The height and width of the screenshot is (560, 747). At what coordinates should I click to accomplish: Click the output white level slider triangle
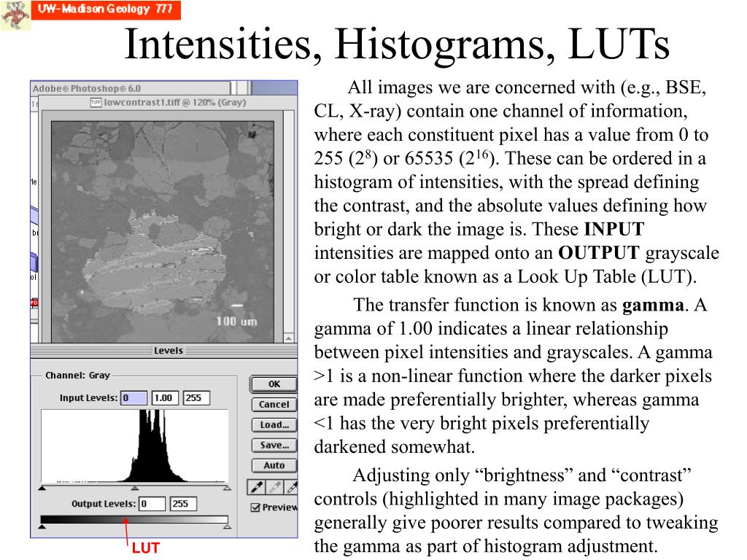228,526
